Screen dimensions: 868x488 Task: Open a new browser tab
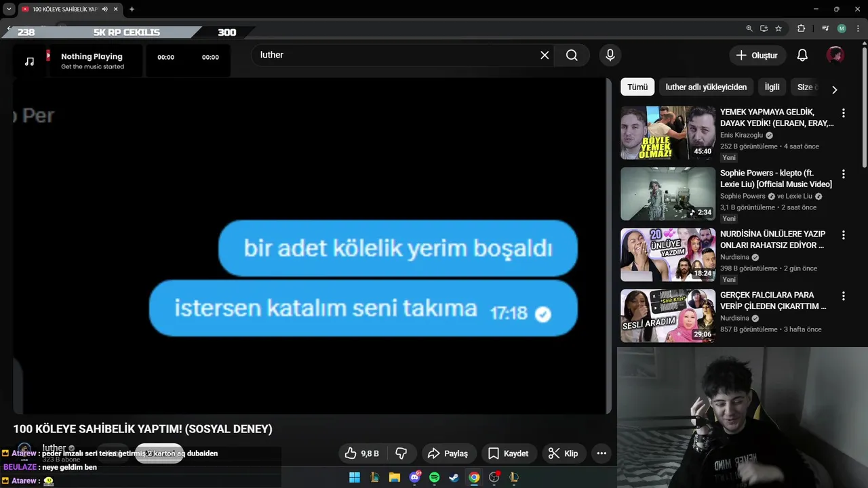(x=132, y=9)
